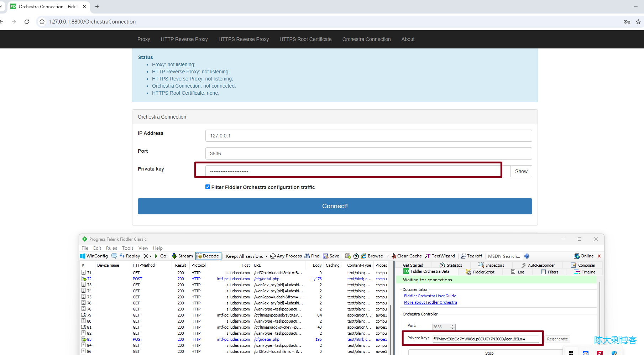Click the Online status indicator
This screenshot has height=355, width=644.
pos(584,256)
